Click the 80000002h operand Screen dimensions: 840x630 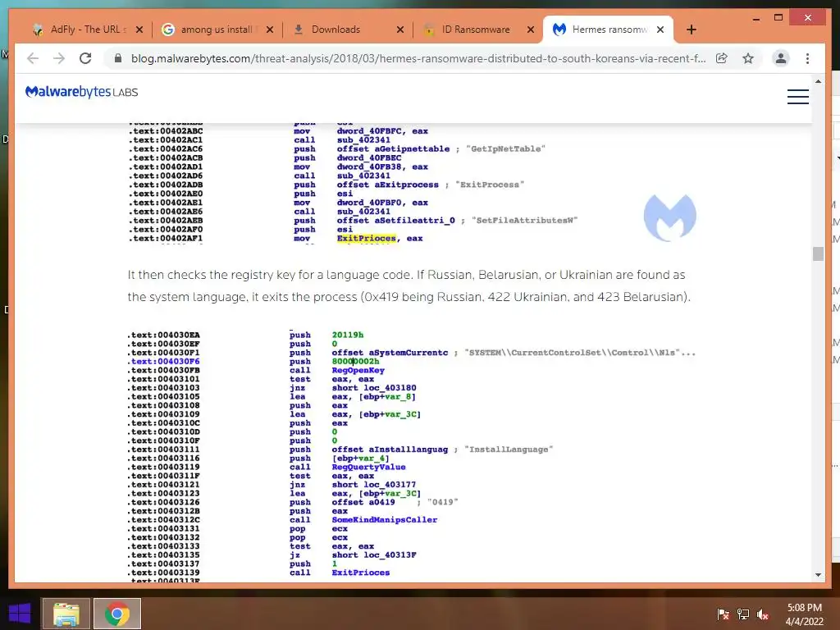point(355,362)
